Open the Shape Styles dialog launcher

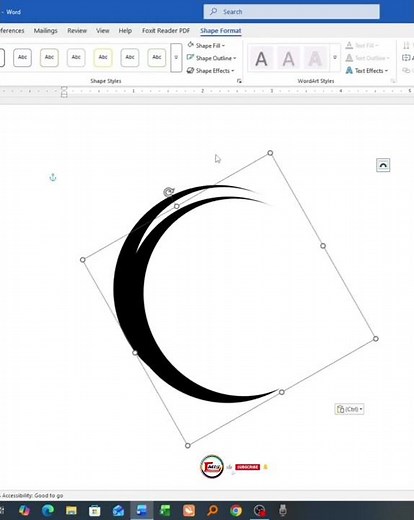pos(239,81)
